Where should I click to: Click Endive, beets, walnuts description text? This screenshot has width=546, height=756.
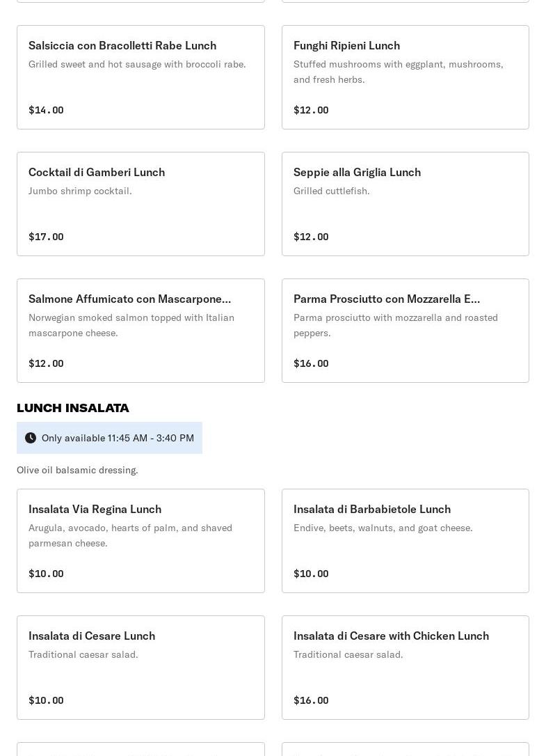coord(383,528)
